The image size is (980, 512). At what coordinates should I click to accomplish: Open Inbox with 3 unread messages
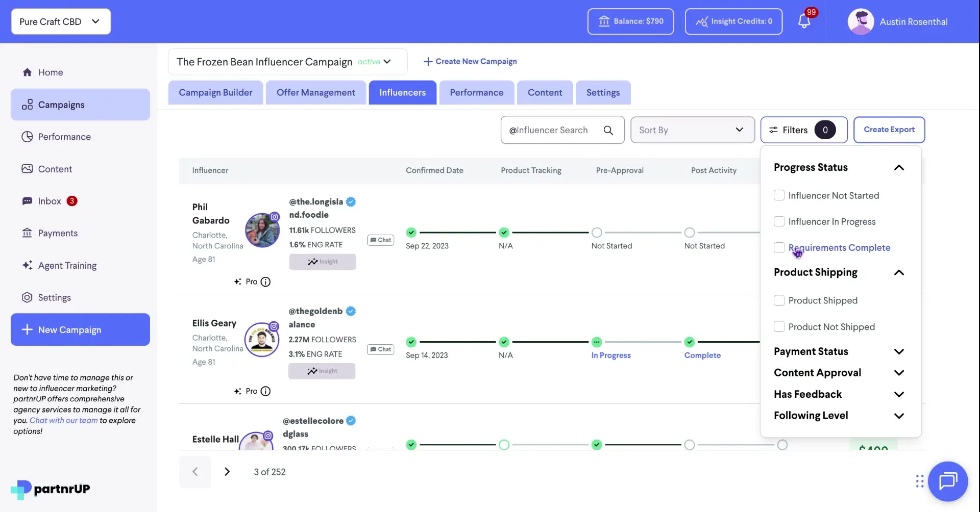49,201
